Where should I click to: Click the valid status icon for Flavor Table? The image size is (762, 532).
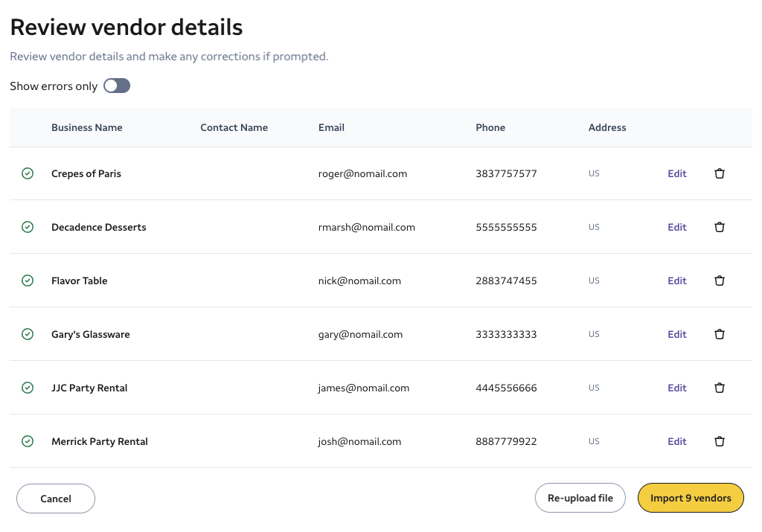click(x=28, y=281)
